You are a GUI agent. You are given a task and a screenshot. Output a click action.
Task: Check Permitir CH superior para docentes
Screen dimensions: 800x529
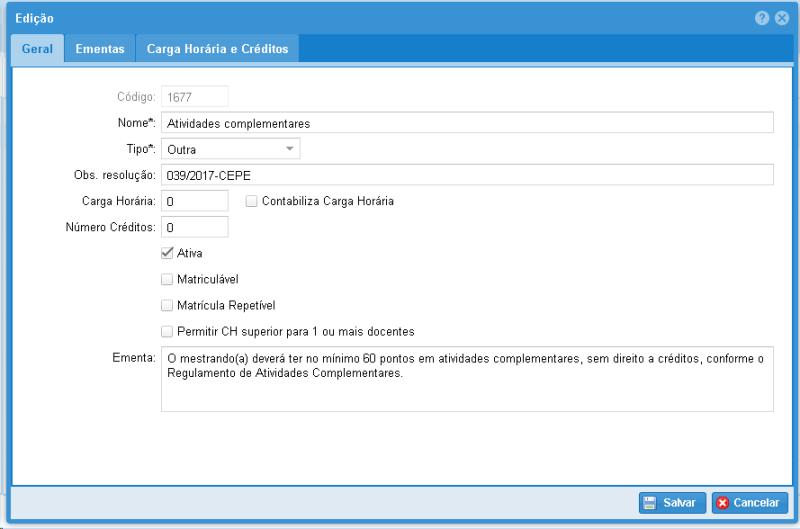tap(167, 331)
